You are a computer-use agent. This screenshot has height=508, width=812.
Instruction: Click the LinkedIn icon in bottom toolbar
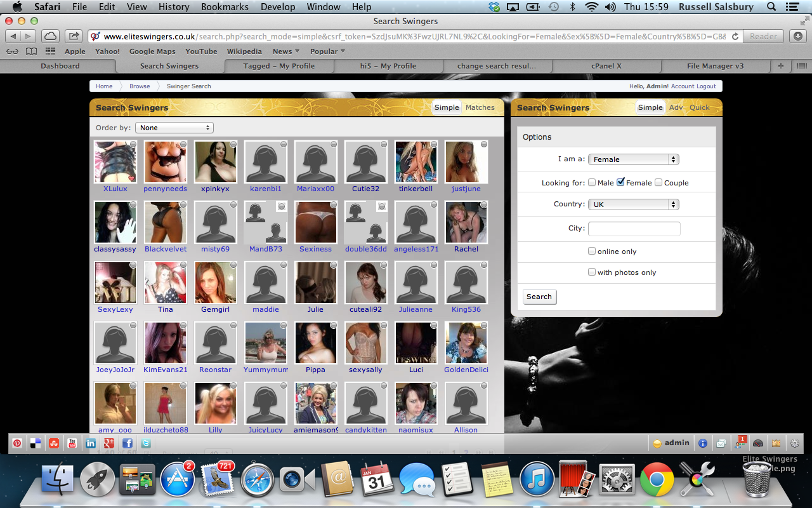pyautogui.click(x=91, y=443)
